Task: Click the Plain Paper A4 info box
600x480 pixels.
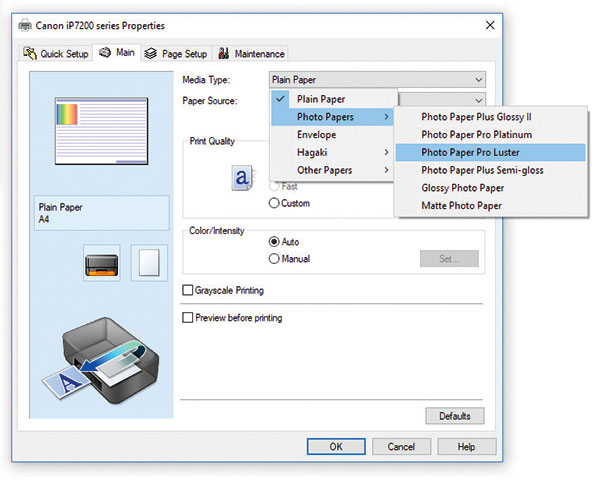Action: click(102, 213)
